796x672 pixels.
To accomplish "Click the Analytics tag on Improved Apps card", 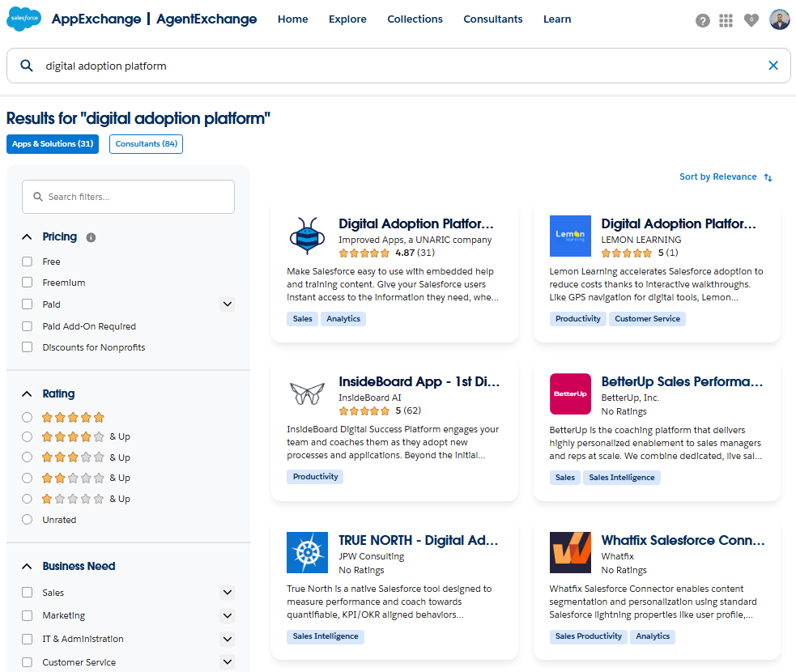I will (x=343, y=319).
